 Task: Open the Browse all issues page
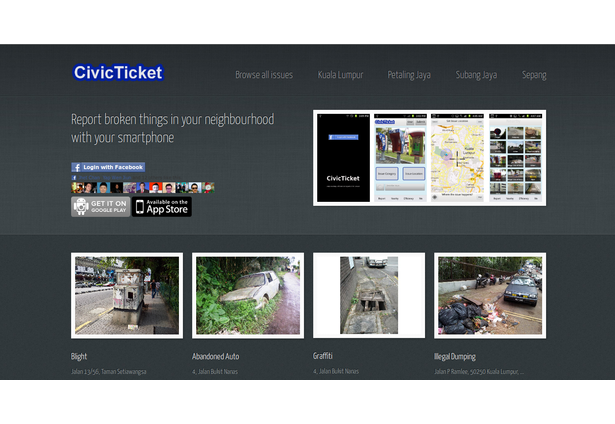coord(264,75)
